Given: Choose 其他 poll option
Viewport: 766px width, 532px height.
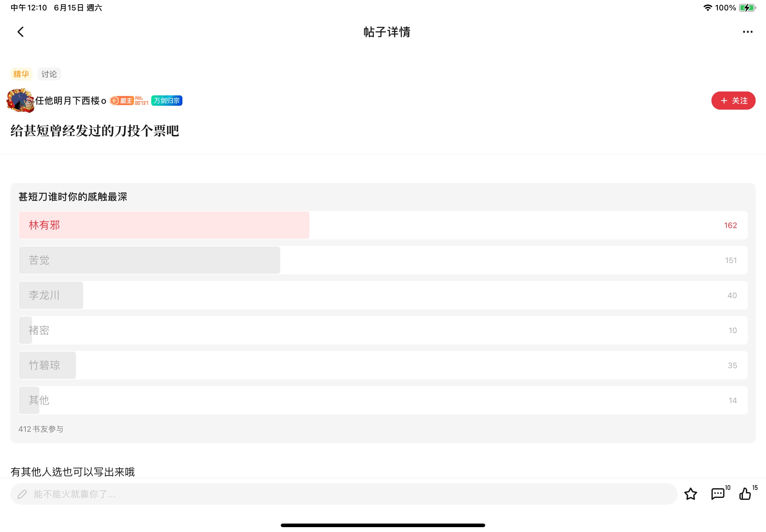Looking at the screenshot, I should coord(383,400).
